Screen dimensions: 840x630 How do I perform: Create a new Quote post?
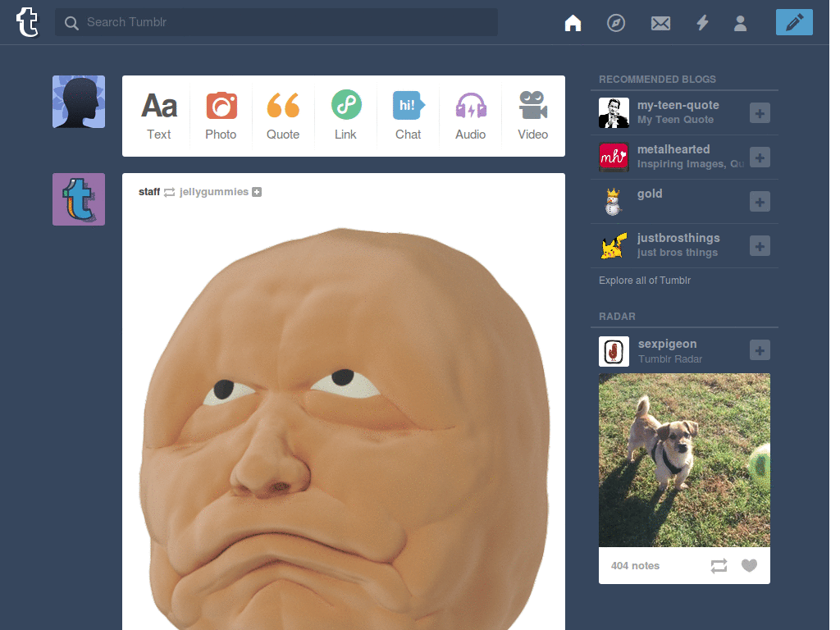click(x=283, y=116)
